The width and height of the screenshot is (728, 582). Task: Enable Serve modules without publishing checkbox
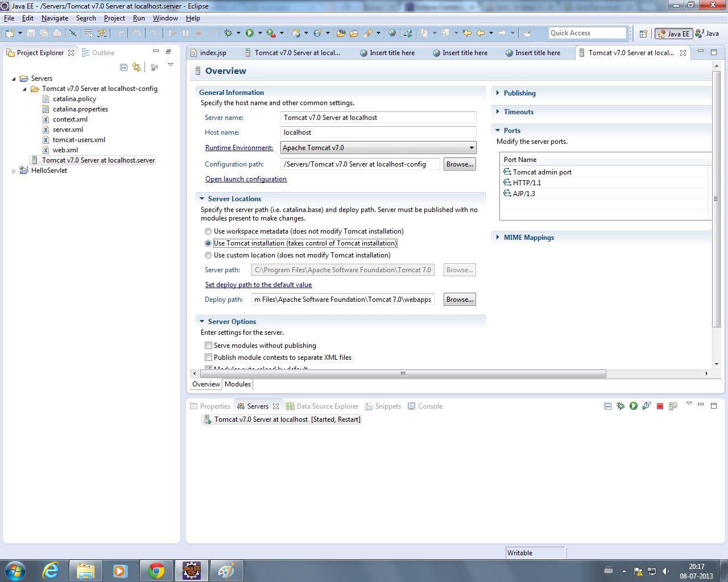pos(209,346)
